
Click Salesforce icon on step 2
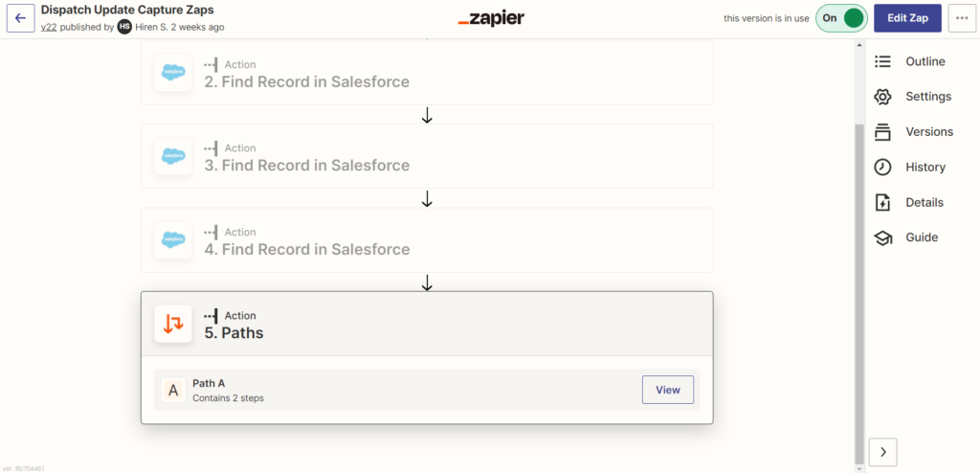pyautogui.click(x=173, y=73)
